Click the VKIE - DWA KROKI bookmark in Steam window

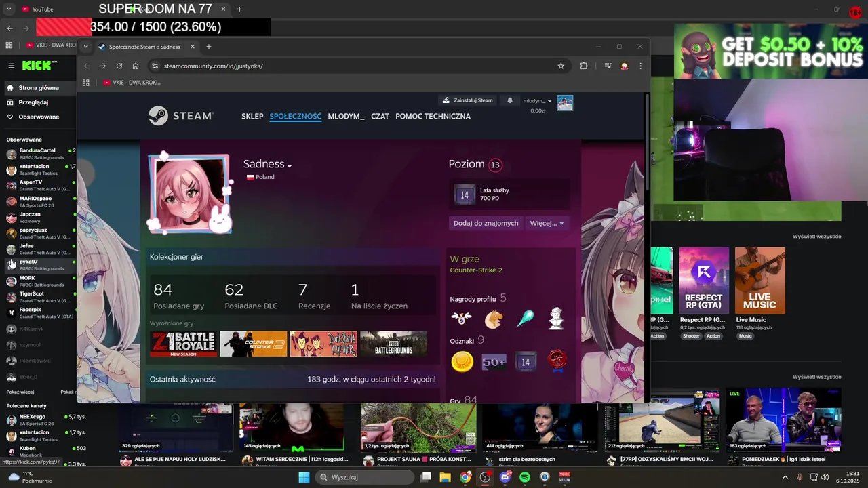pyautogui.click(x=132, y=82)
